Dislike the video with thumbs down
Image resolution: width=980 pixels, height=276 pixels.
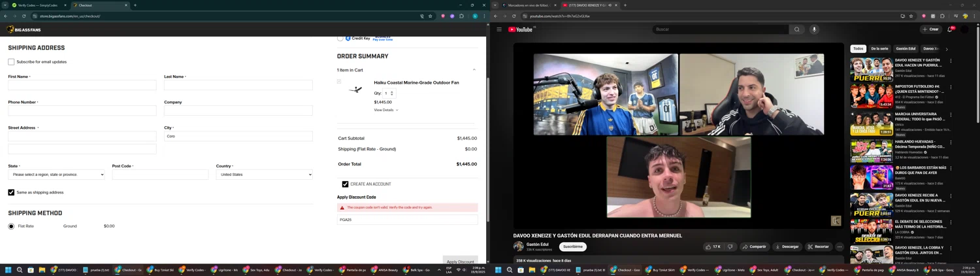tap(730, 247)
